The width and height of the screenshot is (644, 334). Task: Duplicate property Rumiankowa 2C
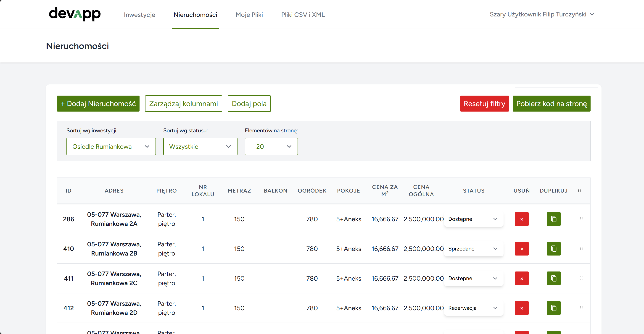pos(554,278)
